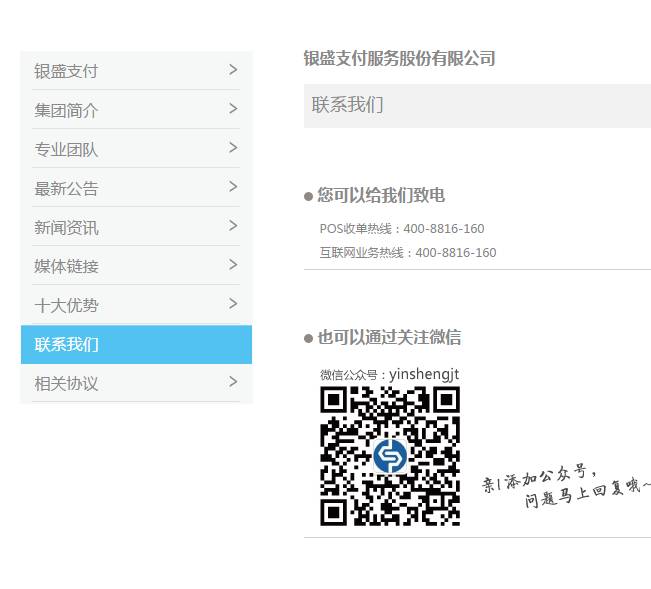Click the 互联网业务热线 phone number line
The height and width of the screenshot is (589, 651).
(x=408, y=253)
